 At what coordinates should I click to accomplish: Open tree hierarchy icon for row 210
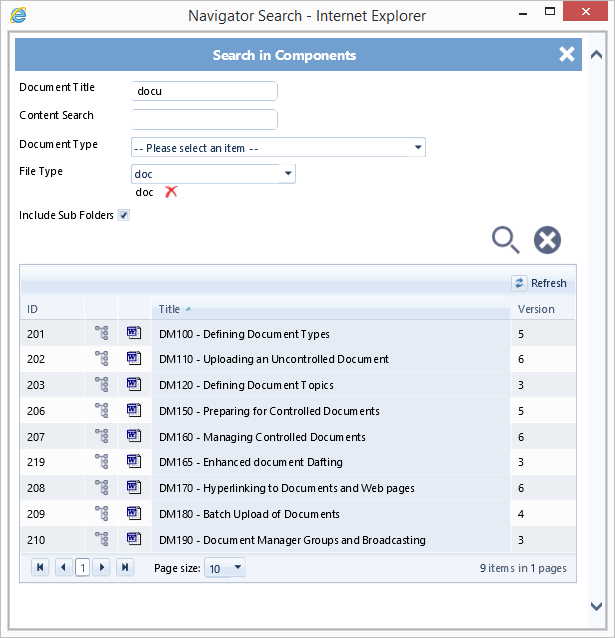tap(102, 539)
